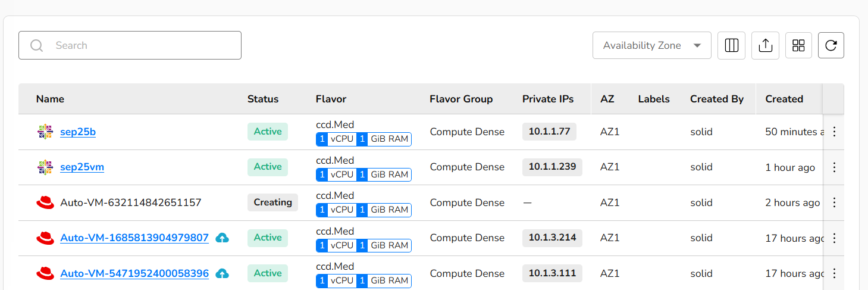Screen dimensions: 868x290
Task: Click cloud icon beside Auto-VM-1685813904979807
Action: point(222,238)
